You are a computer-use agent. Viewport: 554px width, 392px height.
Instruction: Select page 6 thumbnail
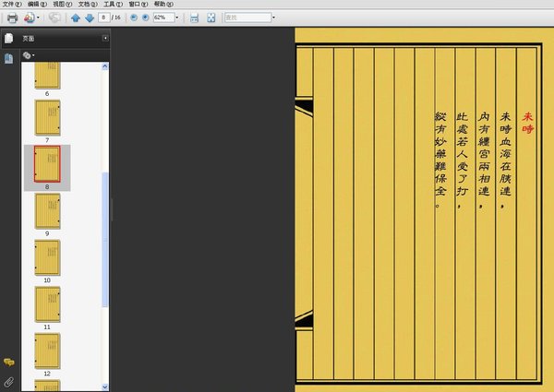pos(47,75)
